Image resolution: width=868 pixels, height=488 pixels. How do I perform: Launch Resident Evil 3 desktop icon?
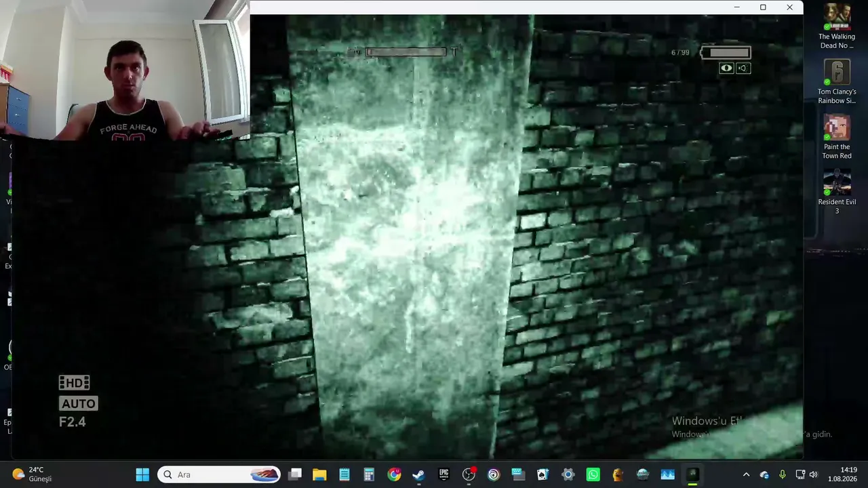click(837, 192)
